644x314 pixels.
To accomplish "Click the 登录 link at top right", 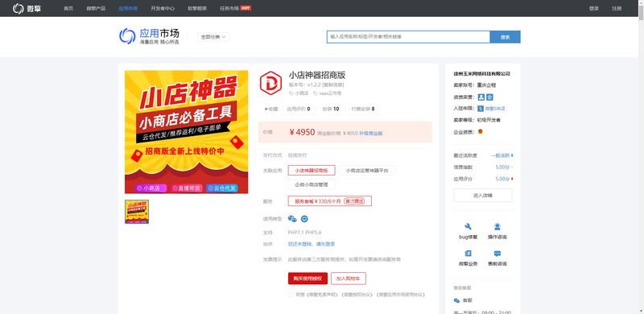I will pos(594,8).
